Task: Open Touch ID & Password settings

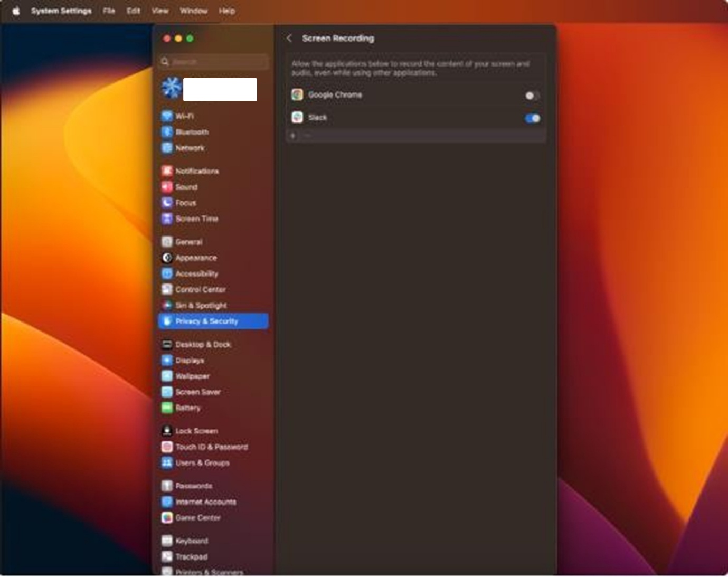Action: [212, 447]
